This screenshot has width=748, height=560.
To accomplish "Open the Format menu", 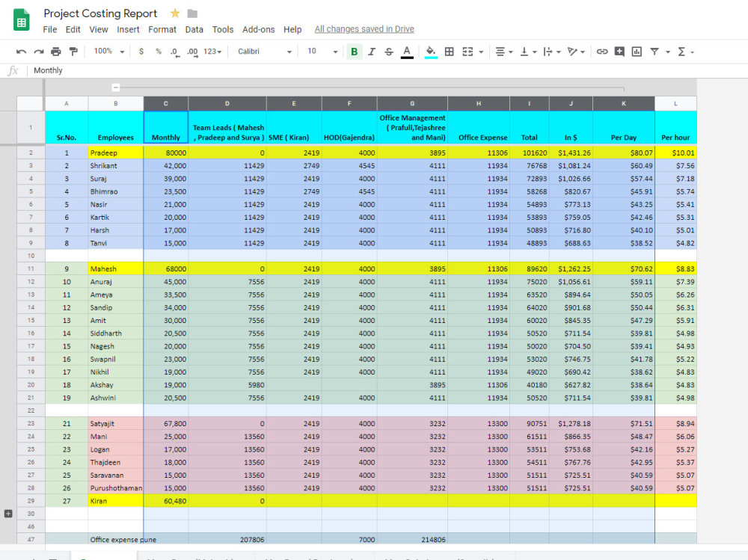I will 162,30.
